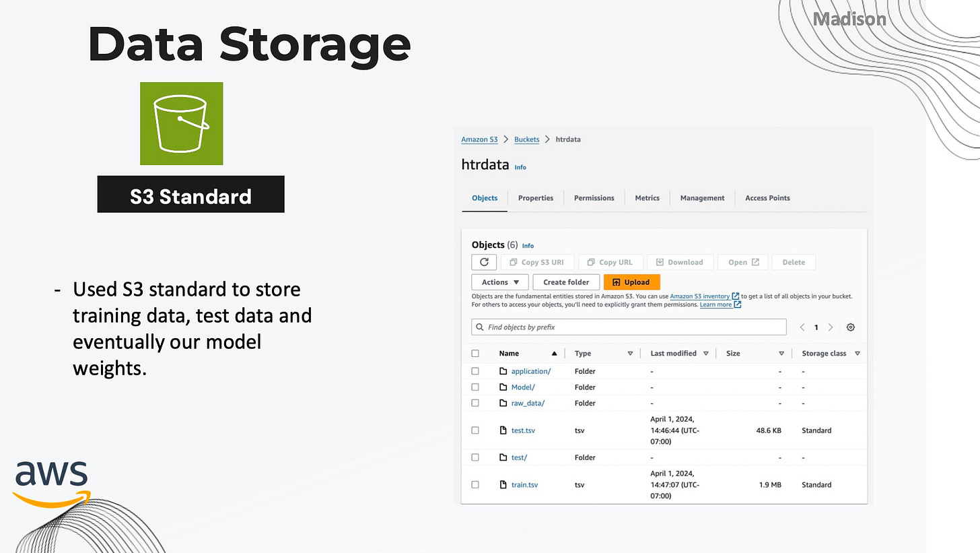
Task: Click Info link next to htrdata title
Action: (520, 167)
